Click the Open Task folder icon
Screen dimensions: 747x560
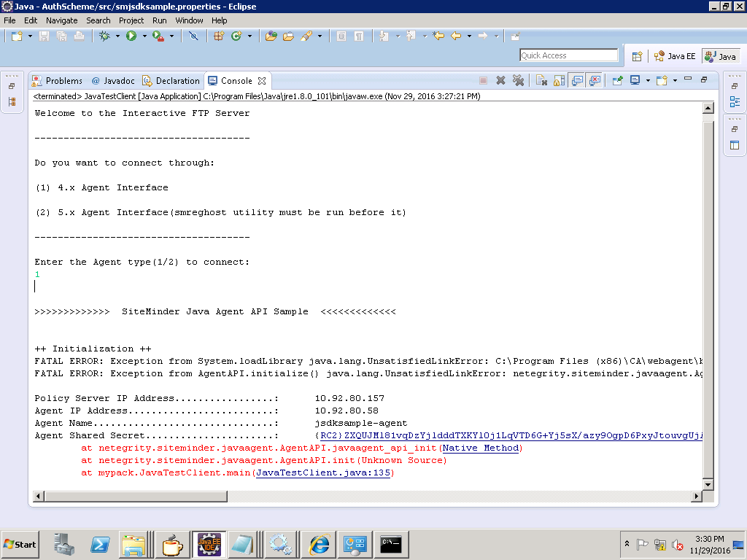point(288,36)
